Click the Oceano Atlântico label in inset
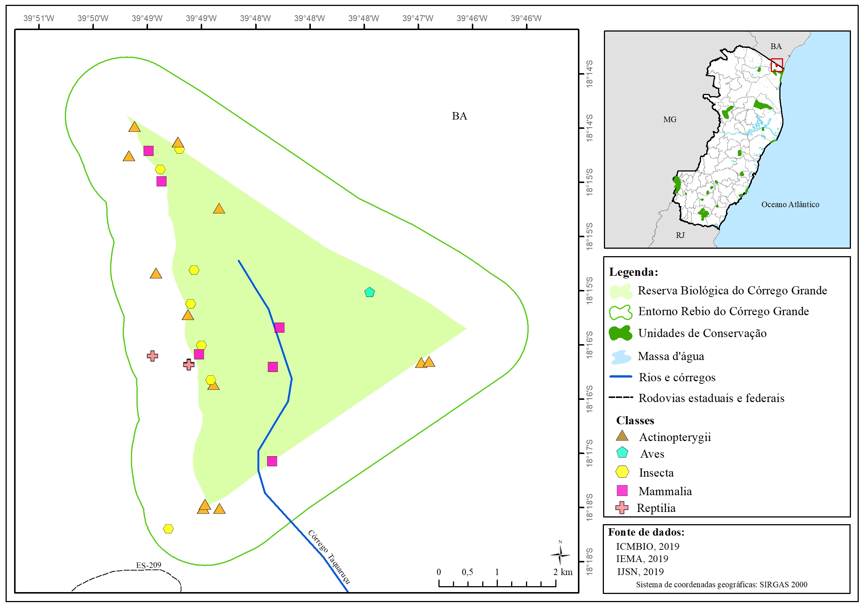Image resolution: width=868 pixels, height=614 pixels. pos(790,204)
